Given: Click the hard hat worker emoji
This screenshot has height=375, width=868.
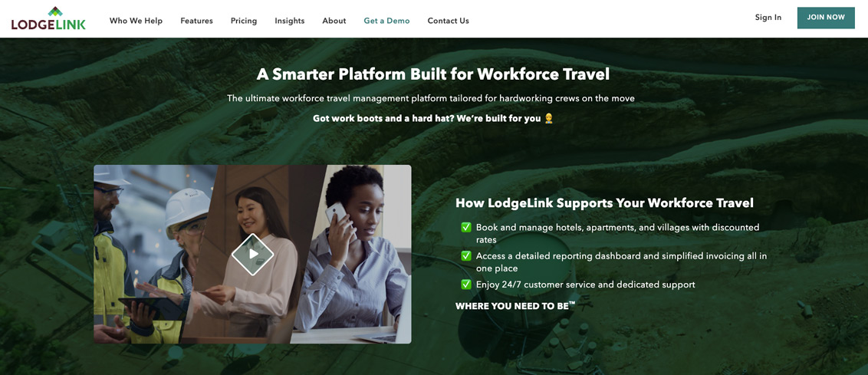Looking at the screenshot, I should (548, 118).
